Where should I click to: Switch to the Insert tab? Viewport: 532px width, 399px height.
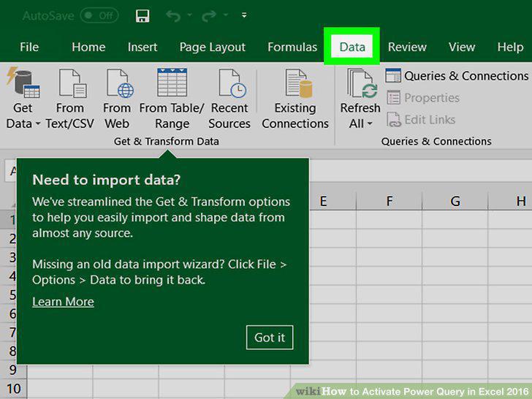[142, 47]
